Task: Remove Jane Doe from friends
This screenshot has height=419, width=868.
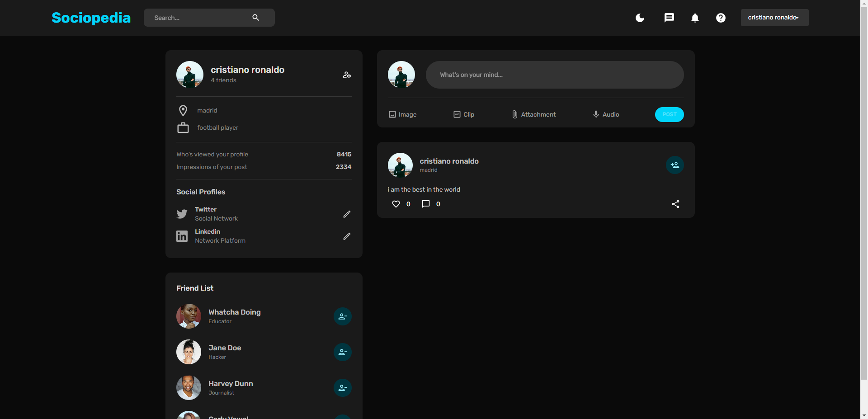Action: tap(343, 352)
